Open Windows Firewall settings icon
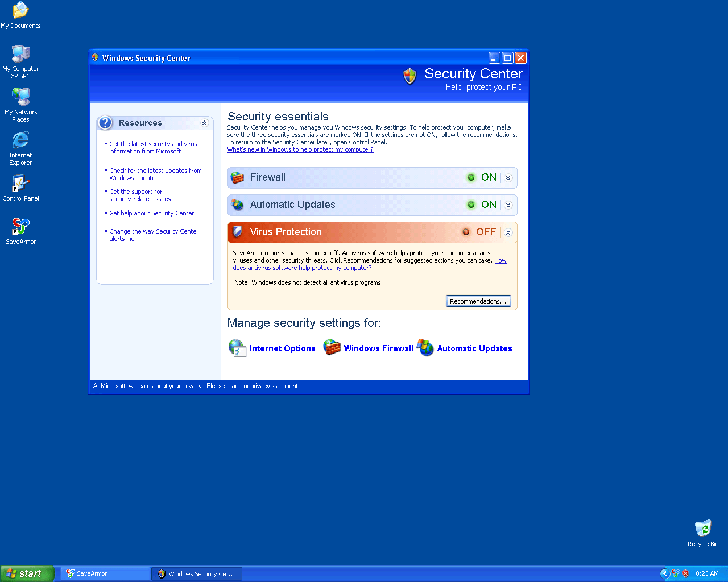The height and width of the screenshot is (582, 728). [x=332, y=347]
